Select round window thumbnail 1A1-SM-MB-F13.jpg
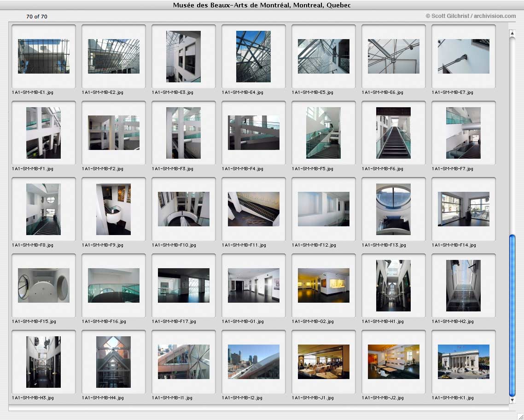The height and width of the screenshot is (420, 524). coord(393,209)
